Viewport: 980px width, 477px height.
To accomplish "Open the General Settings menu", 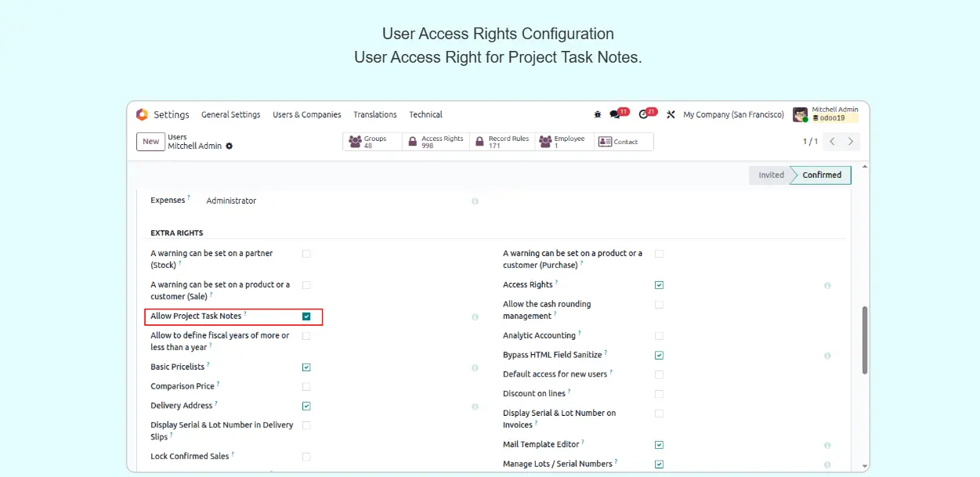I will tap(230, 114).
